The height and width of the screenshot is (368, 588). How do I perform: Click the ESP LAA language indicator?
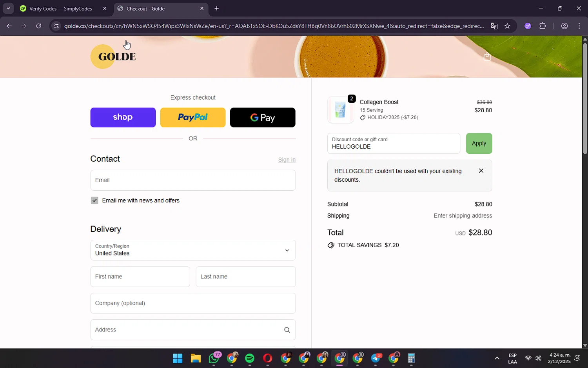pyautogui.click(x=512, y=358)
